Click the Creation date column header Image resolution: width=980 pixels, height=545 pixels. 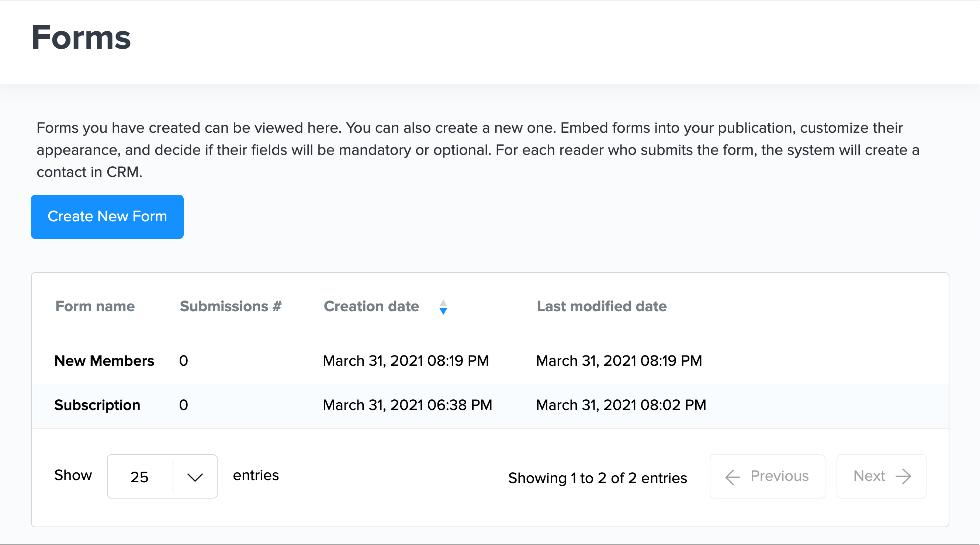pos(371,306)
